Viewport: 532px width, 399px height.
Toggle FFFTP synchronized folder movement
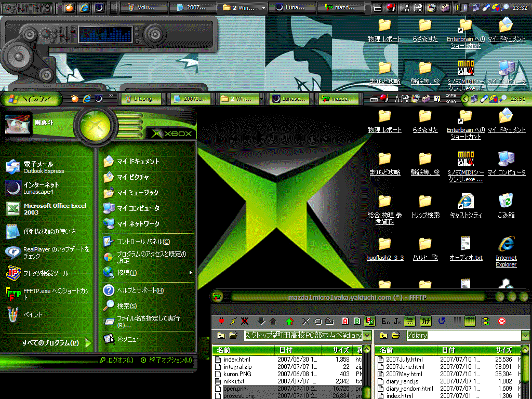click(486, 321)
